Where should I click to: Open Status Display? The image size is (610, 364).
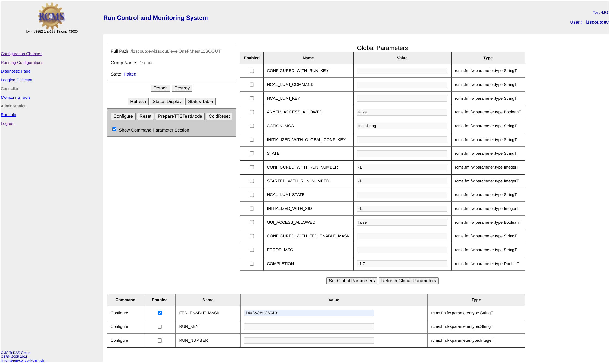click(167, 102)
